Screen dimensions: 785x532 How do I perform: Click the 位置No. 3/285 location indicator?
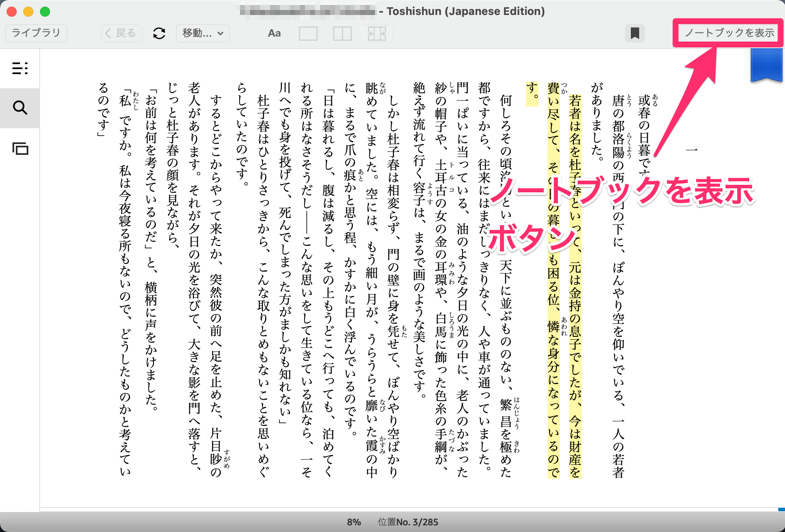click(x=408, y=522)
